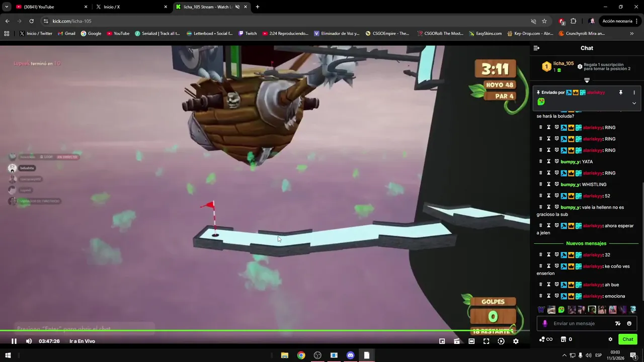Enter fullscreen mode in the player
Image resolution: width=644 pixels, height=362 pixels.
coord(486,341)
